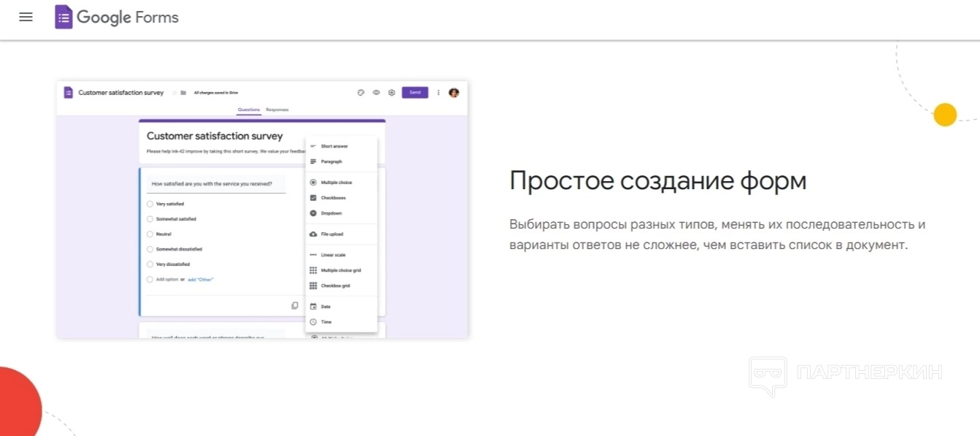Switch to the Responses tab
Screen dimensions: 980x436
(x=277, y=110)
